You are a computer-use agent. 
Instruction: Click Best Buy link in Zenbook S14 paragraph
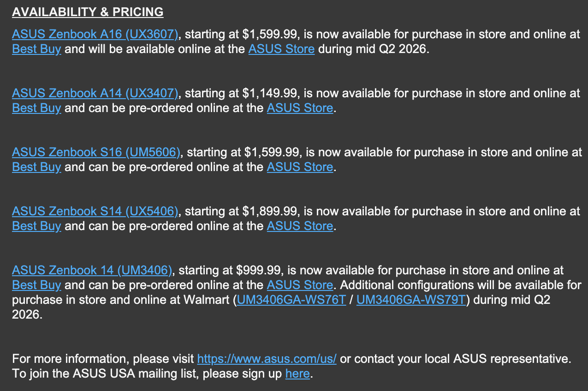click(x=36, y=226)
